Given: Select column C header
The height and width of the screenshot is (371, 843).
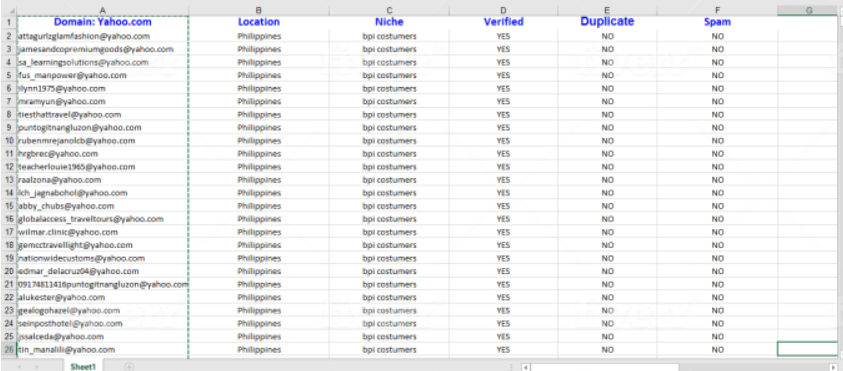Looking at the screenshot, I should tap(389, 10).
